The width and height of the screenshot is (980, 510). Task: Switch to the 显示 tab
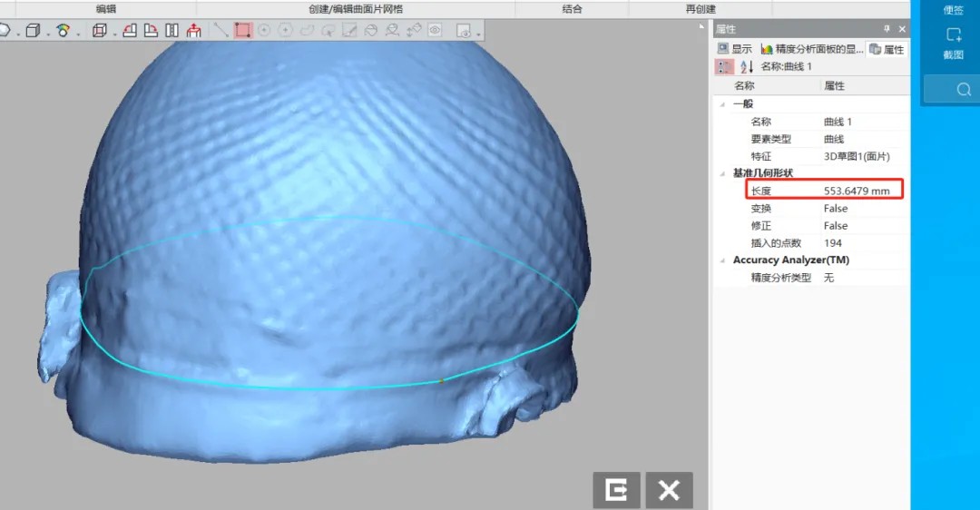(735, 49)
